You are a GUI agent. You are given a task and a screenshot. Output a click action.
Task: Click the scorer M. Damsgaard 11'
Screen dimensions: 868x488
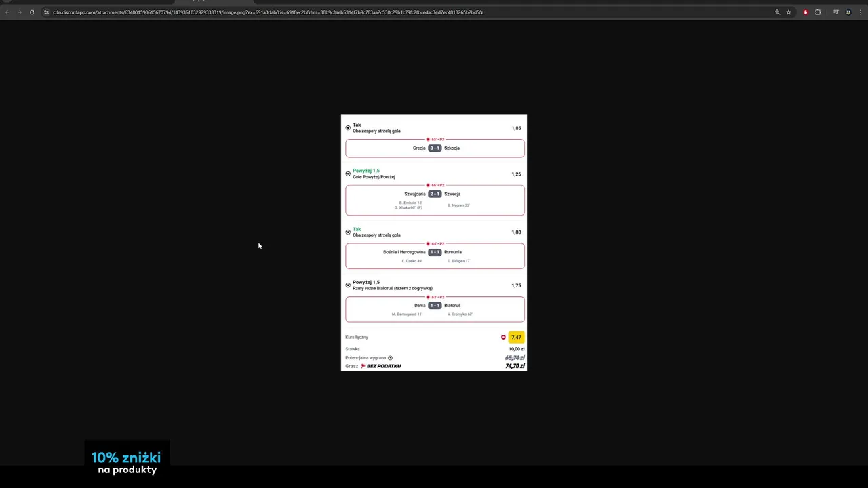[407, 314]
